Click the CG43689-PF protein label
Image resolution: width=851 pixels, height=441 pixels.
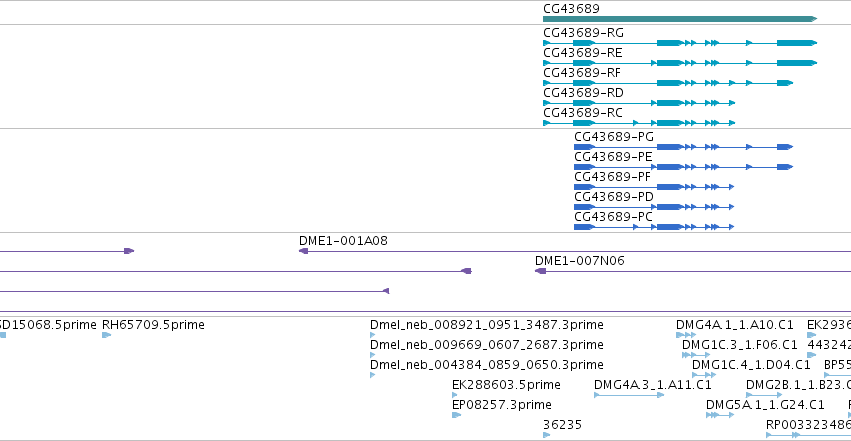612,177
